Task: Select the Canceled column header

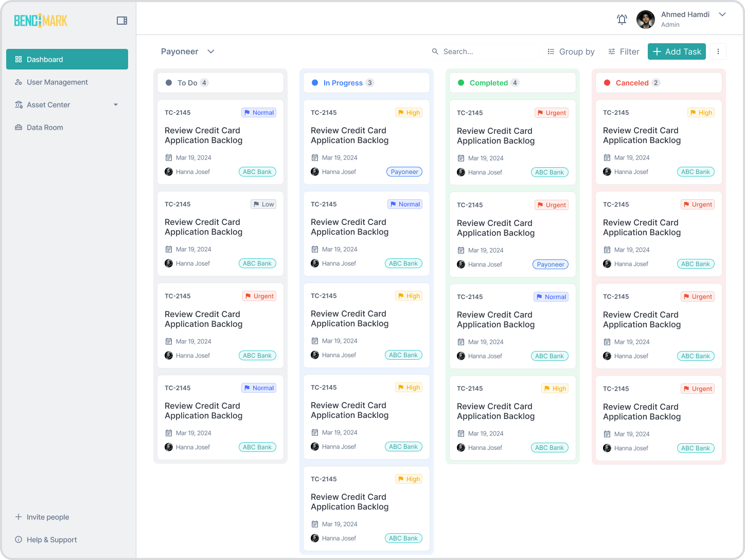Action: (659, 83)
